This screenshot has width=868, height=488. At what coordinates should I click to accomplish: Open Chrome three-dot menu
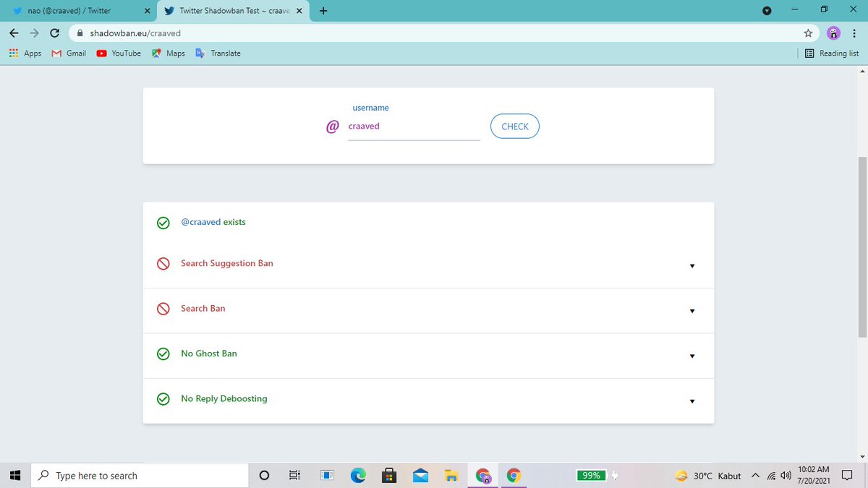pos(854,33)
